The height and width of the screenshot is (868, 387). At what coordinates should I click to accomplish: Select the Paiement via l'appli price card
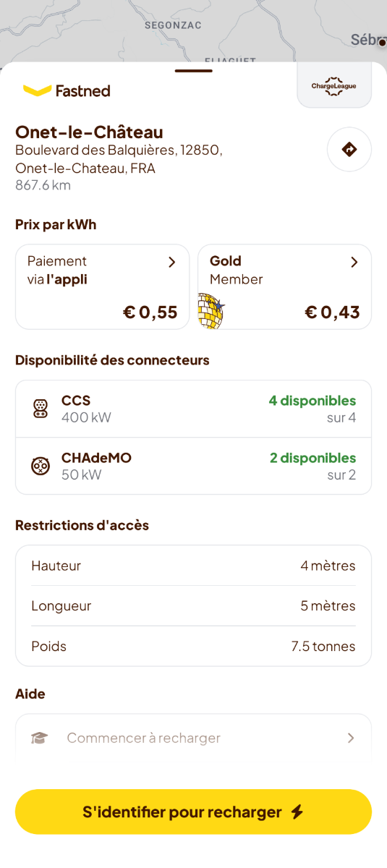pyautogui.click(x=103, y=286)
